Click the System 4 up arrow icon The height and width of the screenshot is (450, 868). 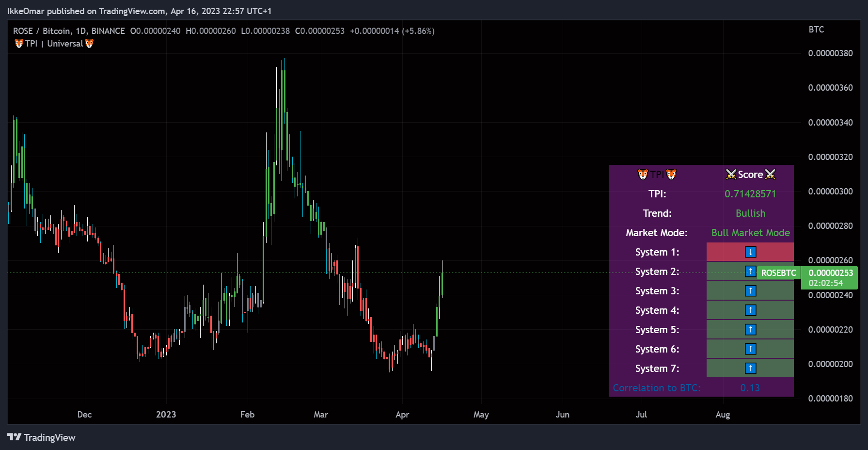[750, 310]
